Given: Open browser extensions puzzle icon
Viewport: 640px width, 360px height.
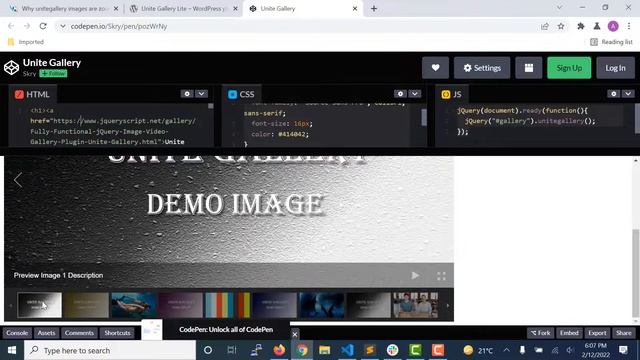Looking at the screenshot, I should coord(581,26).
